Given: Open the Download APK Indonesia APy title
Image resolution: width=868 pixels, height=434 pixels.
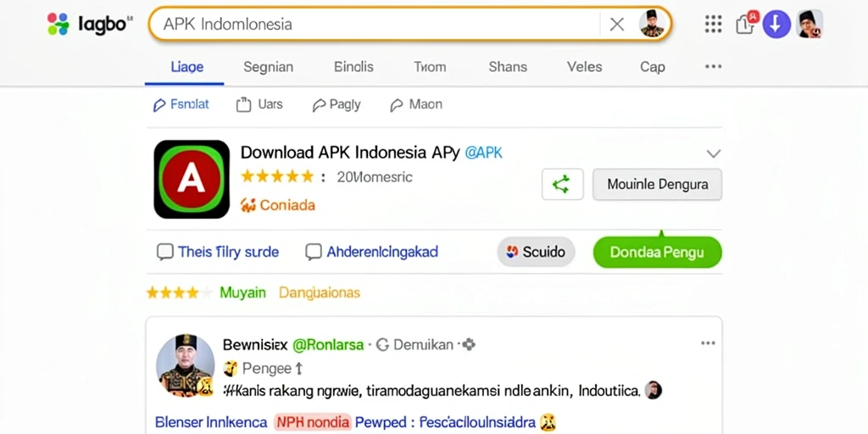Looking at the screenshot, I should coord(350,153).
